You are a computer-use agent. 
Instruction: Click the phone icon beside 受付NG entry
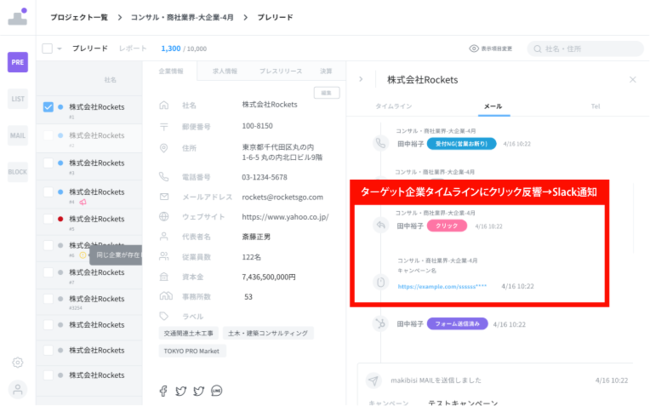tap(380, 143)
